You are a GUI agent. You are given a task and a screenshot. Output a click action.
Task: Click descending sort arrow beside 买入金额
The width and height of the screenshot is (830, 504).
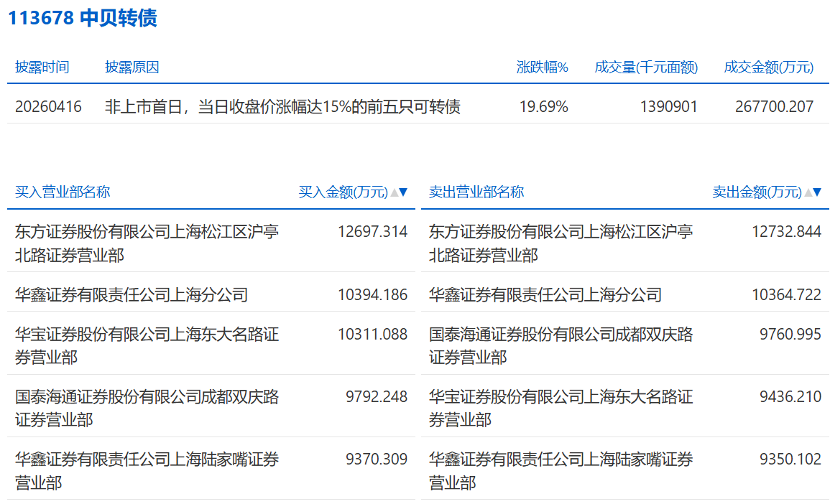pyautogui.click(x=403, y=192)
